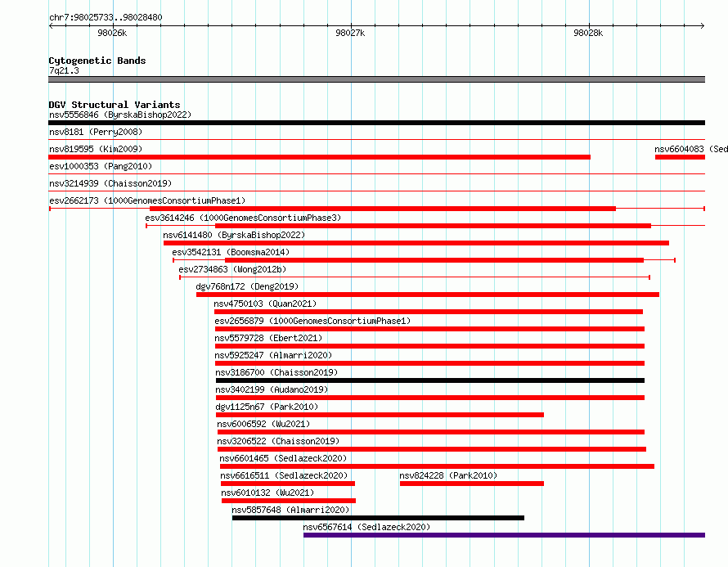
Task: Open esv2662173 (1000GenomesConsortiumPhase1) label
Action: point(147,200)
